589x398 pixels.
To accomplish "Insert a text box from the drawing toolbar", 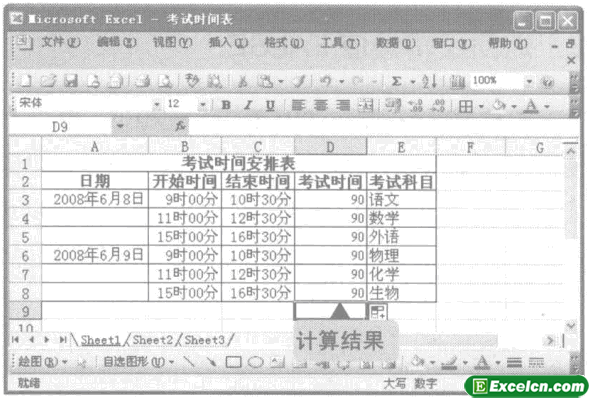I will (278, 362).
